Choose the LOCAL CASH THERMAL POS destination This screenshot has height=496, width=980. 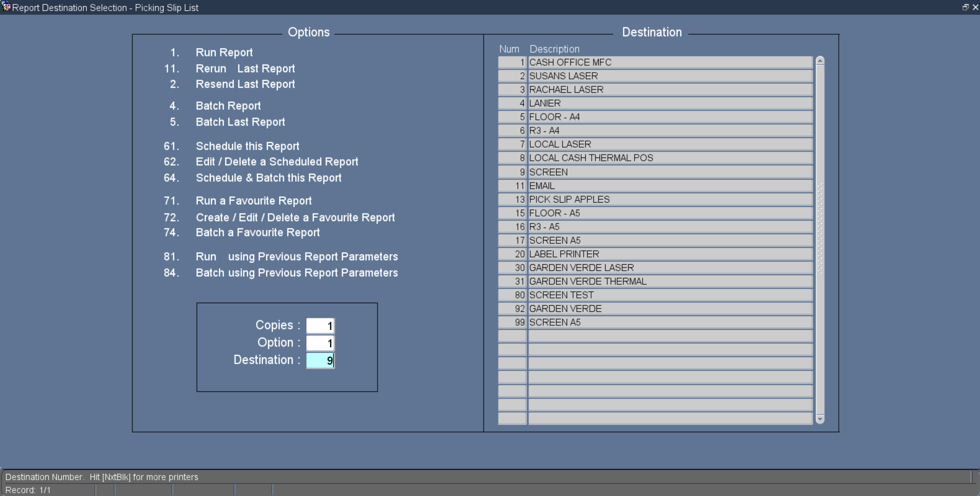(670, 158)
